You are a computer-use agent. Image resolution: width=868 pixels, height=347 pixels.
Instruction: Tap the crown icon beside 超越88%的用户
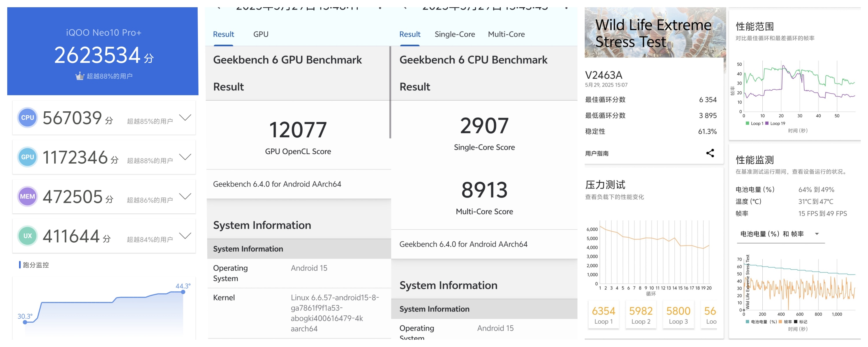80,76
